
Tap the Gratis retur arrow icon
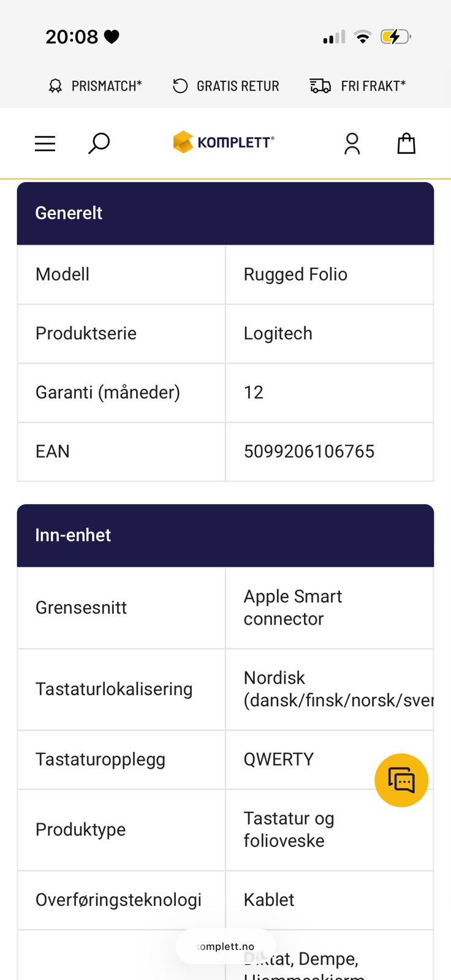pyautogui.click(x=180, y=86)
